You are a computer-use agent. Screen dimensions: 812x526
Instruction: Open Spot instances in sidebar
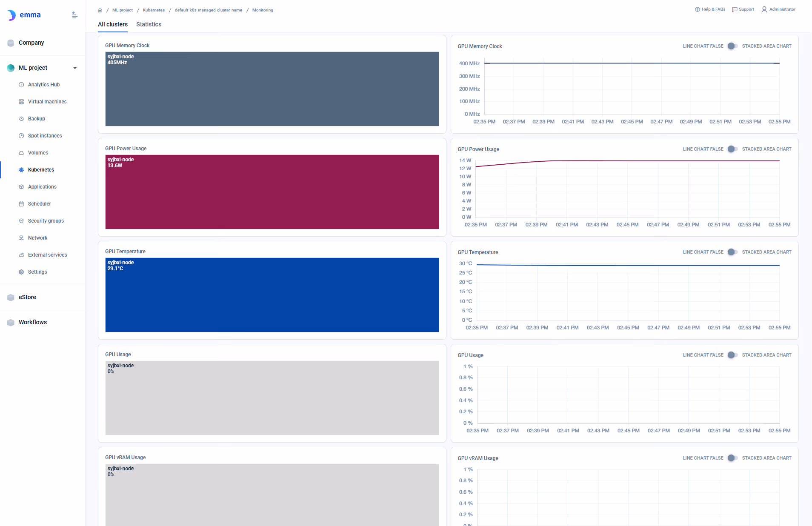point(43,136)
